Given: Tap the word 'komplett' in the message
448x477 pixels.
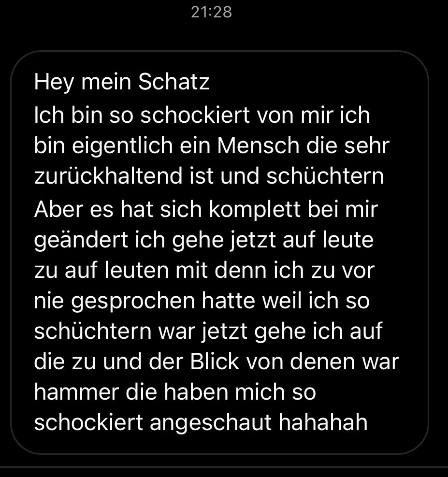Looking at the screenshot, I should pos(255,211).
